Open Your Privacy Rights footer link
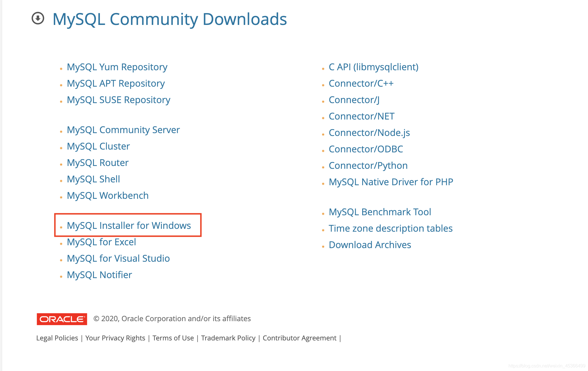The width and height of the screenshot is (588, 371). (115, 338)
